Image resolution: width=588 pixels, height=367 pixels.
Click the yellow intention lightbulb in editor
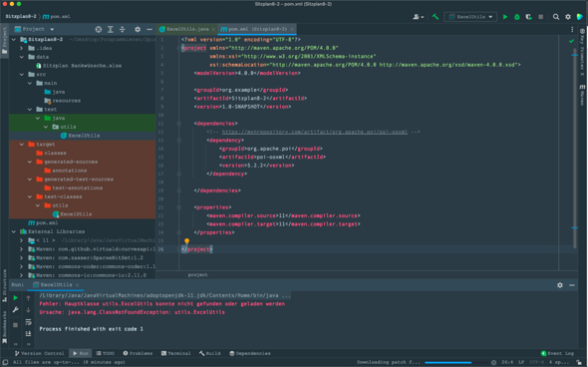tap(186, 241)
